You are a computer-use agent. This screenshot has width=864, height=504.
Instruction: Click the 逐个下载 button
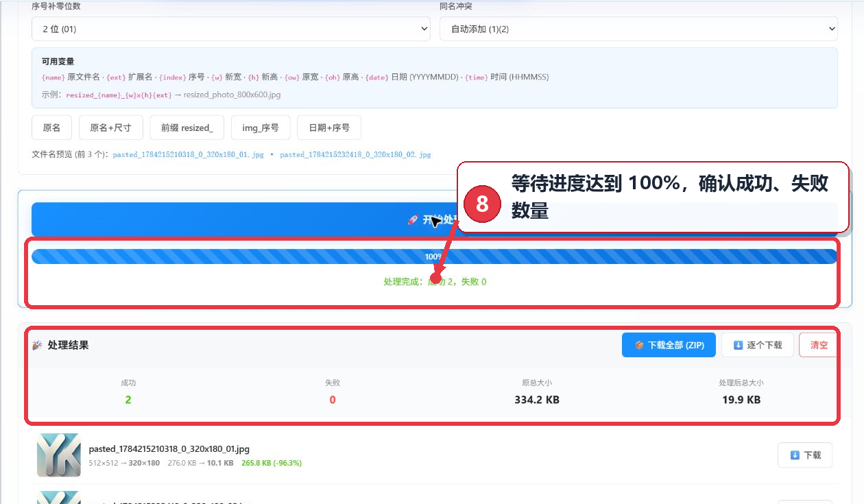[758, 345]
